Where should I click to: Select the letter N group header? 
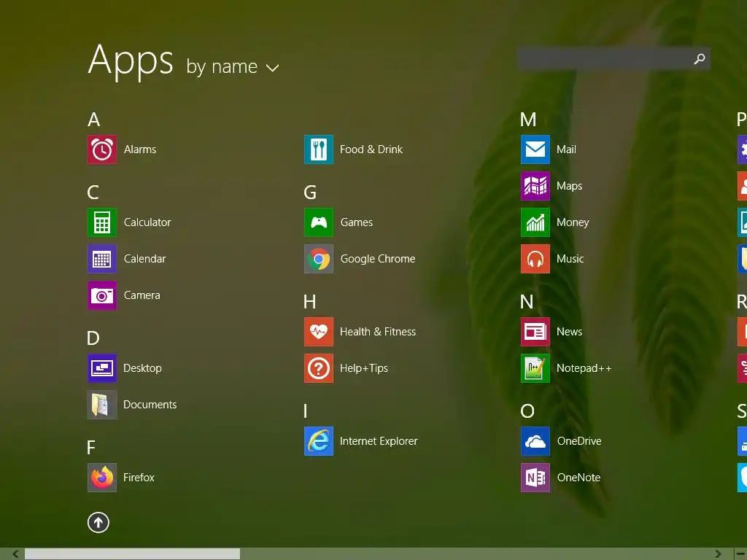[x=527, y=302]
